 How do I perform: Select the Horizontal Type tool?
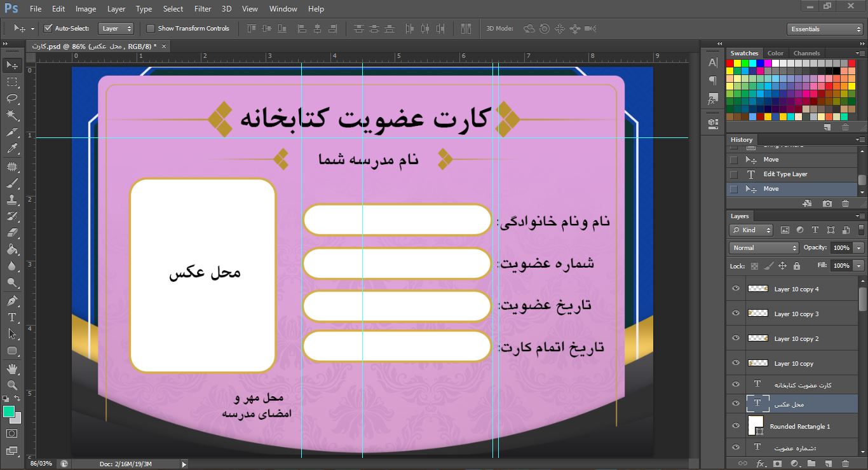[12, 317]
